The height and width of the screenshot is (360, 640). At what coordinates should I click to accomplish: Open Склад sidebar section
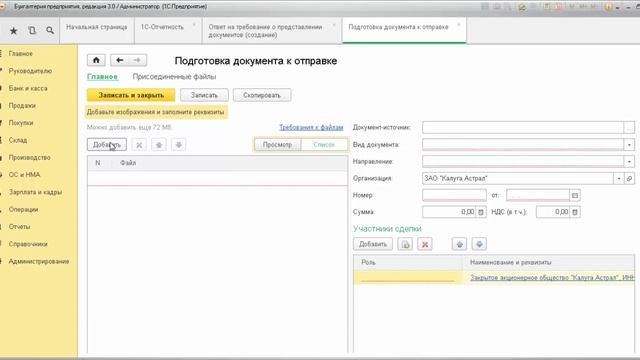(x=18, y=140)
